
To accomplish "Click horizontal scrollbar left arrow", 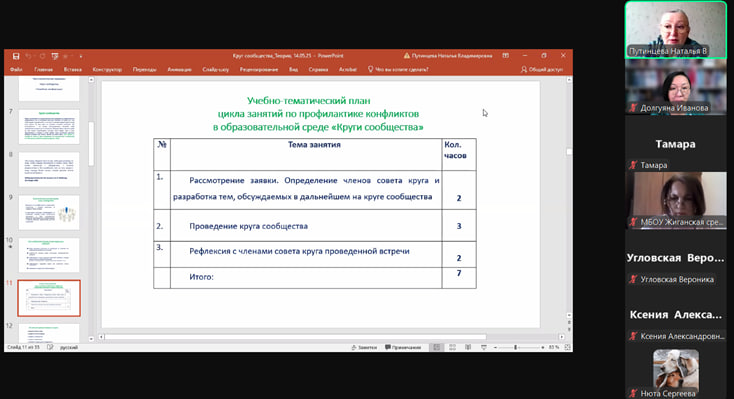I will click(x=101, y=337).
